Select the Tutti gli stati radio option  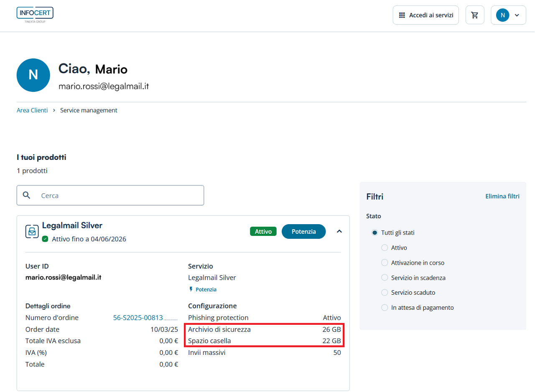point(374,233)
